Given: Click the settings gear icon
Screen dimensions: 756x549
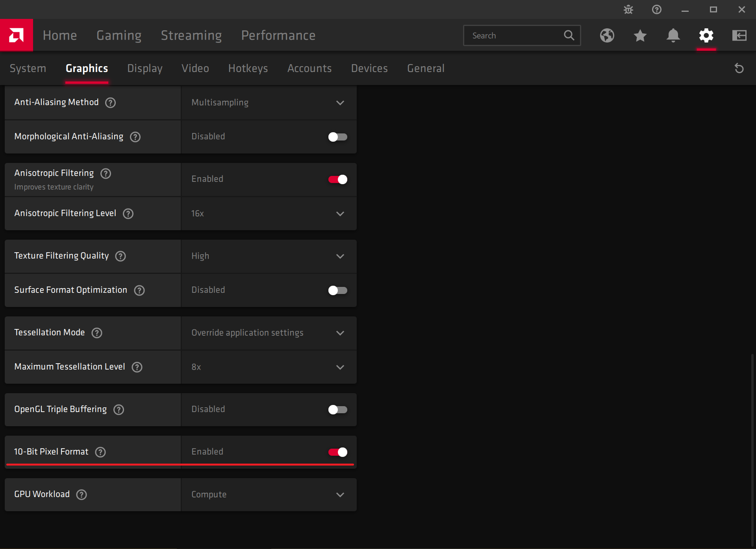Looking at the screenshot, I should click(x=706, y=35).
